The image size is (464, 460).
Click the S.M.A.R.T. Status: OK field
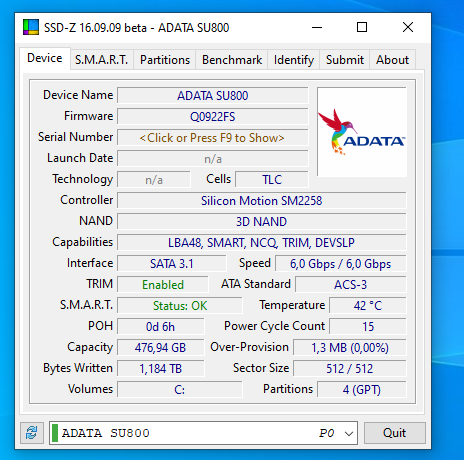coord(180,306)
